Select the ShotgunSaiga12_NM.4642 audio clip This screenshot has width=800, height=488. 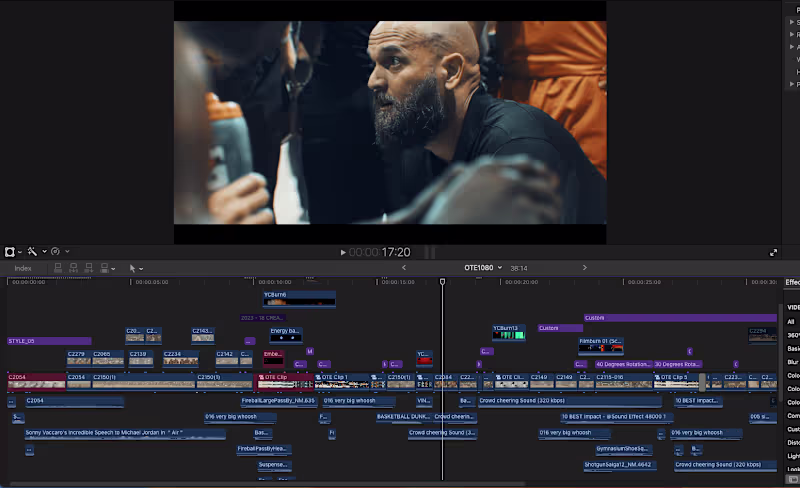[x=620, y=465]
